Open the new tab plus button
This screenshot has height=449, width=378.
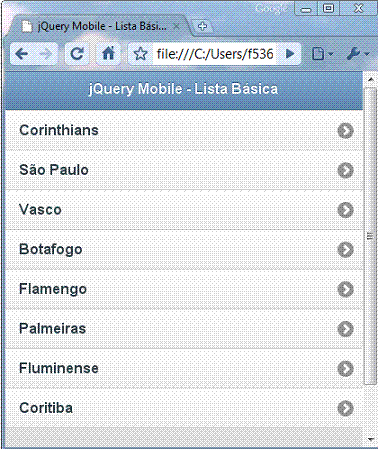[202, 26]
